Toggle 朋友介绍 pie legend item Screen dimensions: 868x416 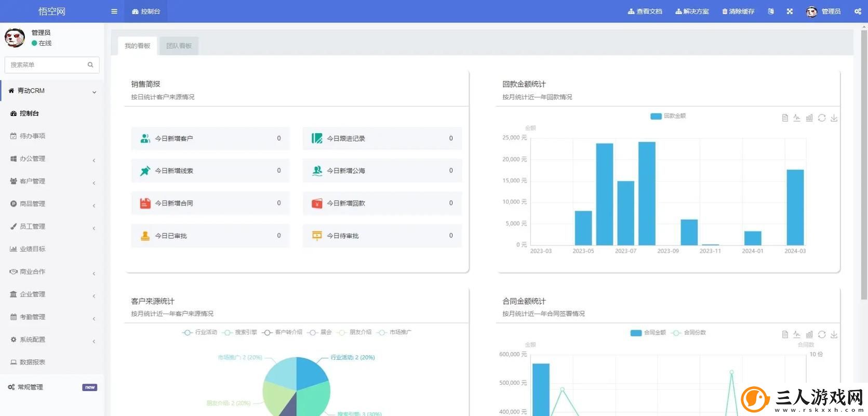click(x=354, y=332)
